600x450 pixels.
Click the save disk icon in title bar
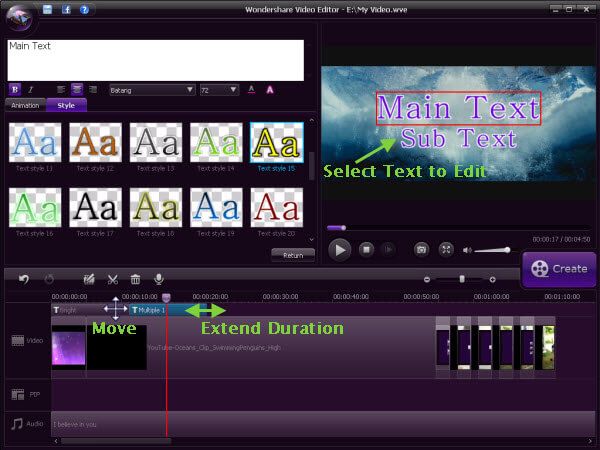[x=47, y=9]
